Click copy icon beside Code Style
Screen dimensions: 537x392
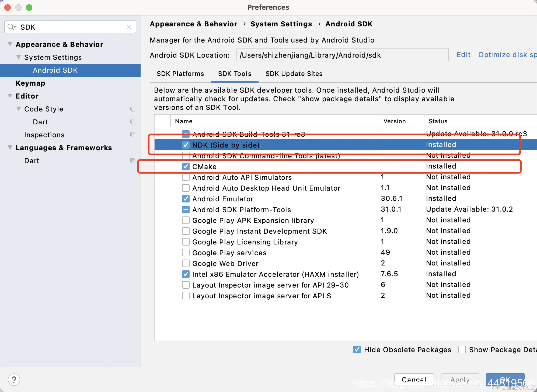(133, 109)
